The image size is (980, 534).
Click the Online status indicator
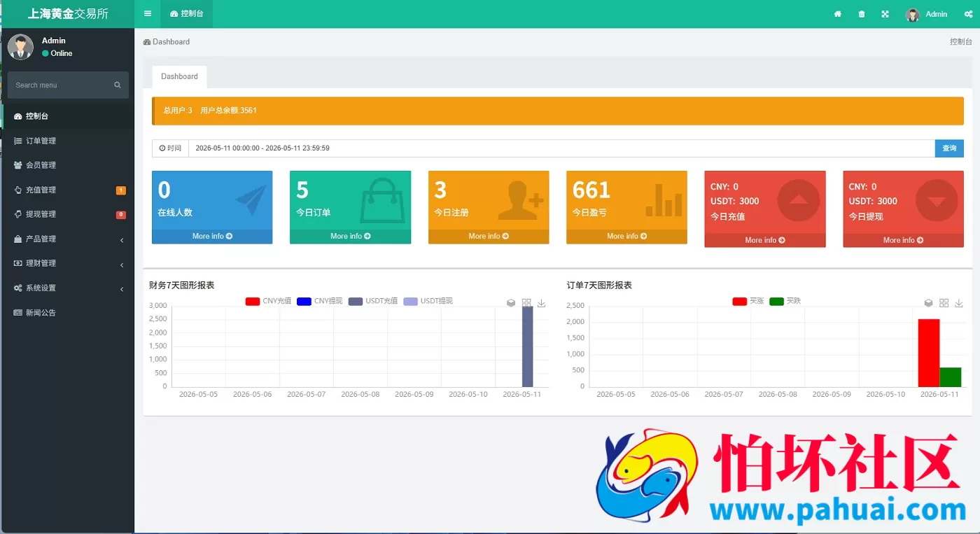(57, 53)
